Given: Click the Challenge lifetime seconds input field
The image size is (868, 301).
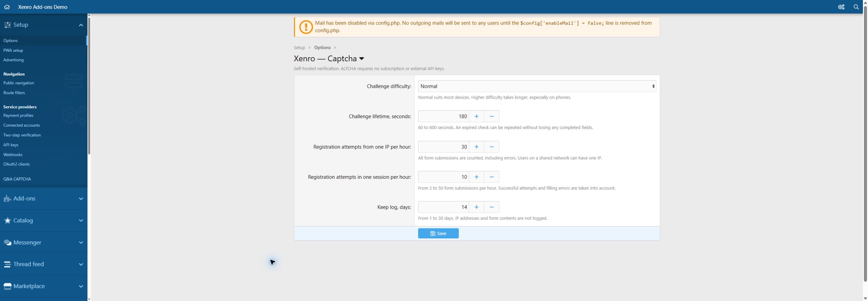Looking at the screenshot, I should (443, 116).
